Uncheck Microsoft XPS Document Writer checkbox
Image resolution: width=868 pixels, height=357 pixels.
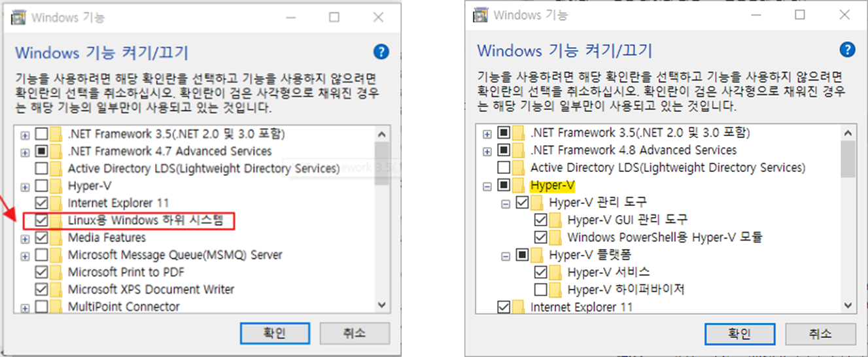41,289
